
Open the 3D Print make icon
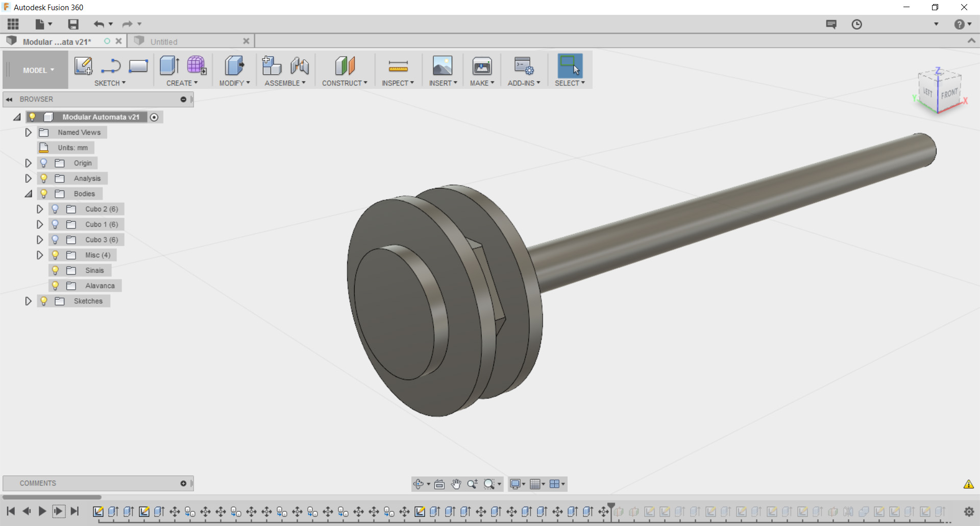coord(482,66)
